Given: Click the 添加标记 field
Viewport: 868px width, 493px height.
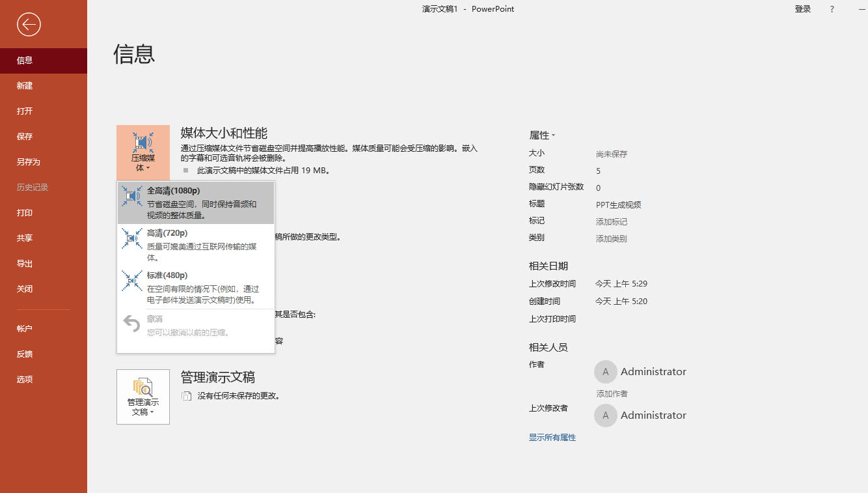Looking at the screenshot, I should point(612,222).
